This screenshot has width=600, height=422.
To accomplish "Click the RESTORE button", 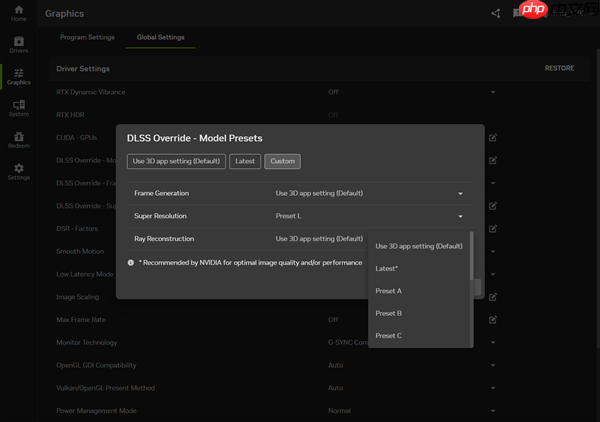I will (x=559, y=68).
